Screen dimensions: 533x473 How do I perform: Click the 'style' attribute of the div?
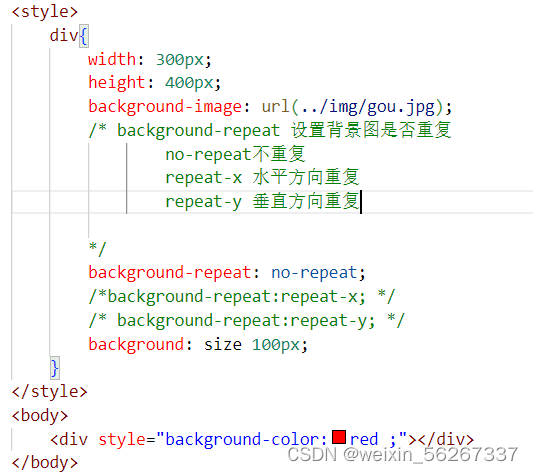tap(122, 439)
